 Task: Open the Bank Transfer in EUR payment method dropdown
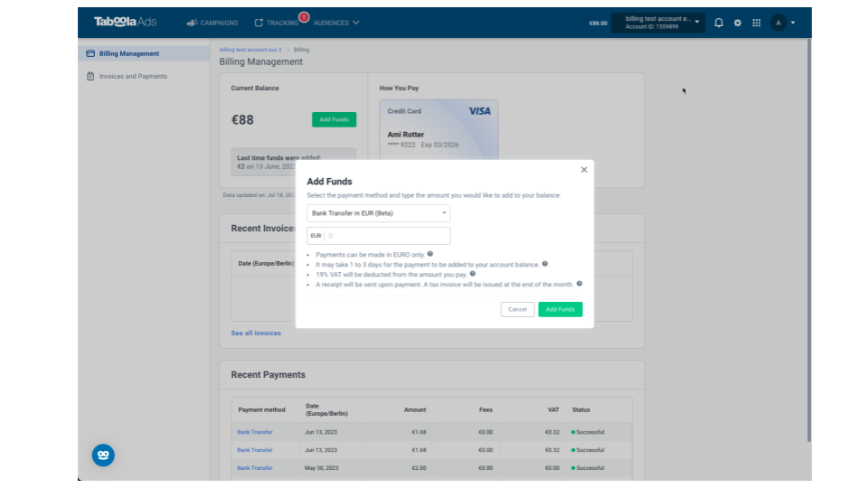[379, 213]
